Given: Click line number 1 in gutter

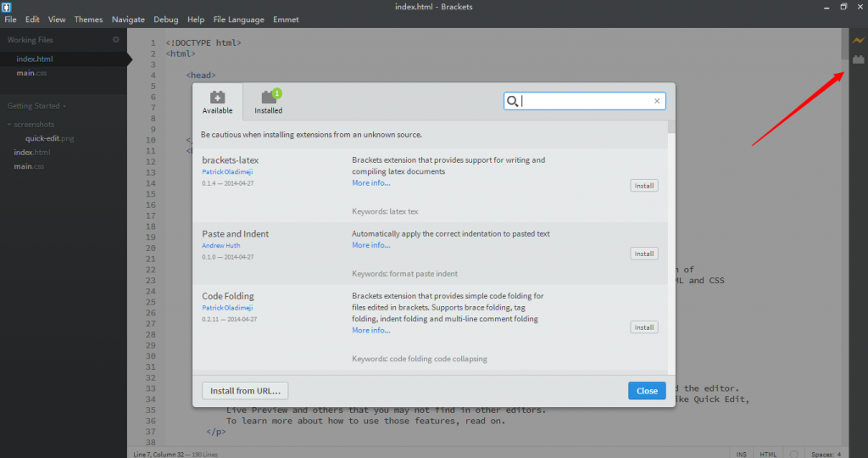Looking at the screenshot, I should coord(153,42).
